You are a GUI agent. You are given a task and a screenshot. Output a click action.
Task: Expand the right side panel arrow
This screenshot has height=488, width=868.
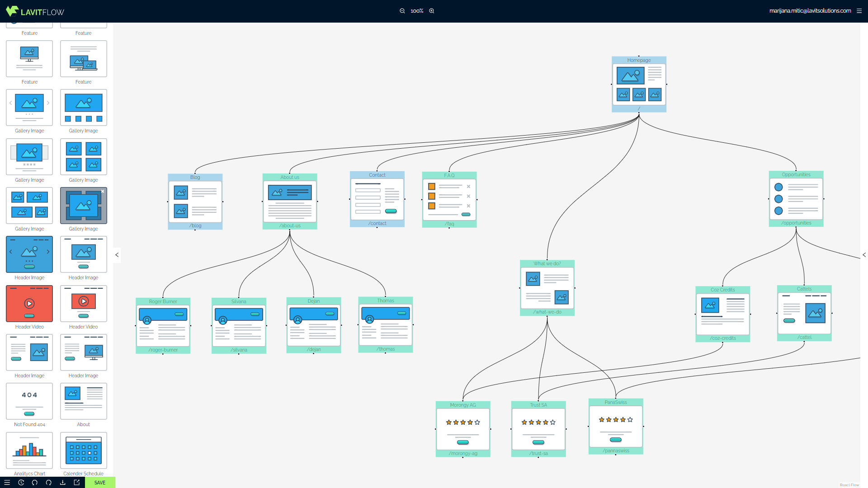point(864,255)
